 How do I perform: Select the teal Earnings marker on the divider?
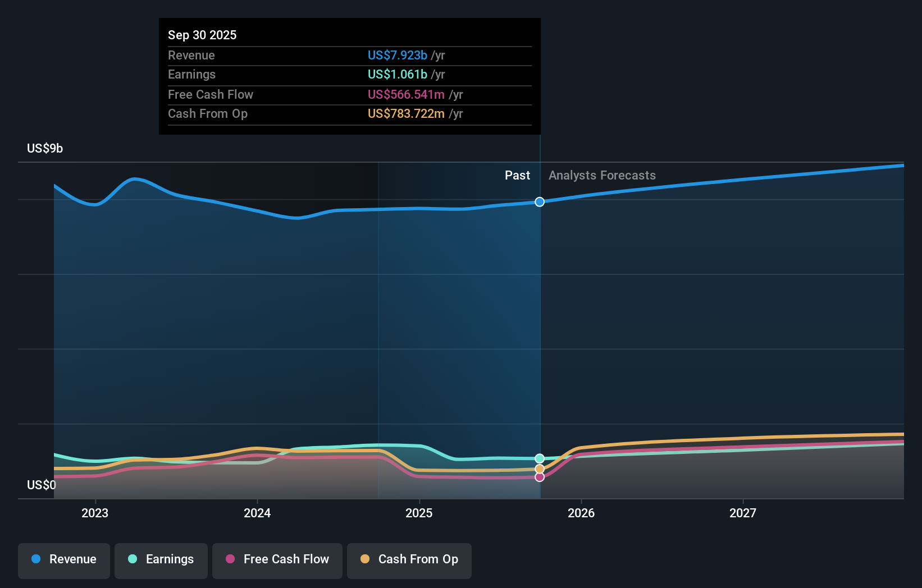[x=539, y=457]
